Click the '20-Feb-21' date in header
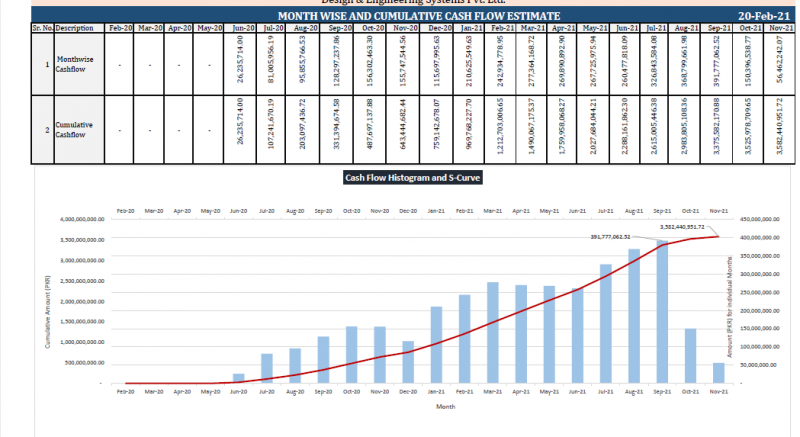 click(x=766, y=16)
